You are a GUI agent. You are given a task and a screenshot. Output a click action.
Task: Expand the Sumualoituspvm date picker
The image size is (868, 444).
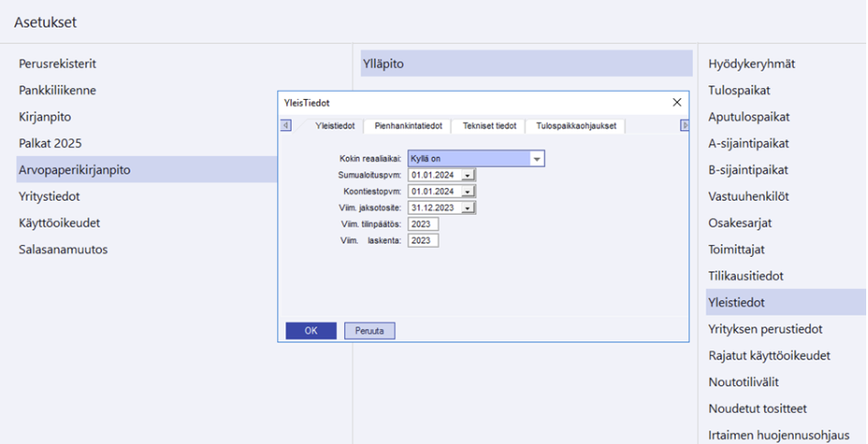coord(467,175)
